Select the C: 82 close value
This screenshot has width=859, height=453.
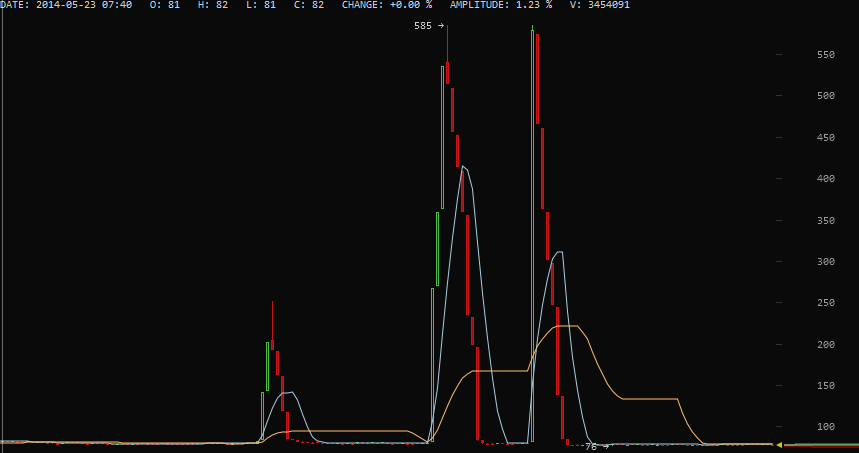click(309, 5)
